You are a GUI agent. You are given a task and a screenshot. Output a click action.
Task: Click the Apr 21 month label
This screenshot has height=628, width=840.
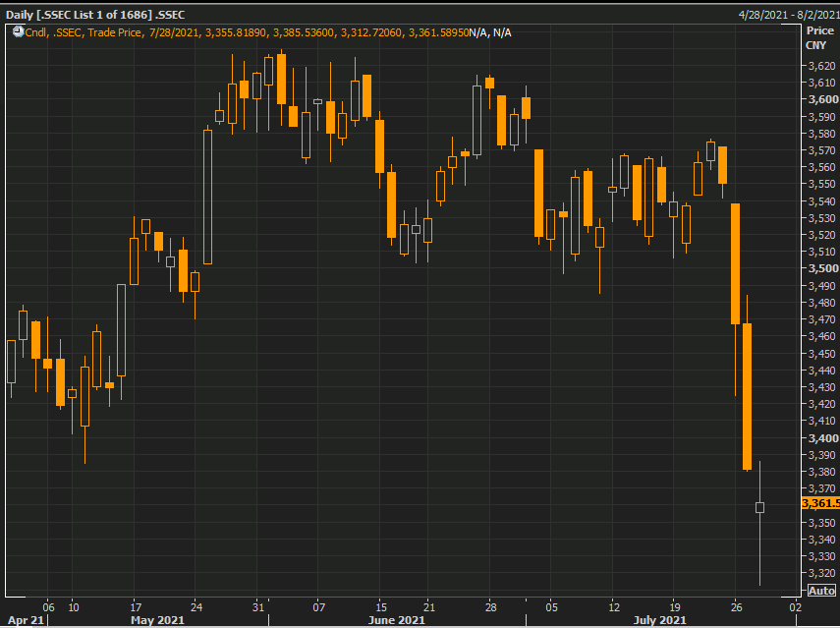pos(26,620)
